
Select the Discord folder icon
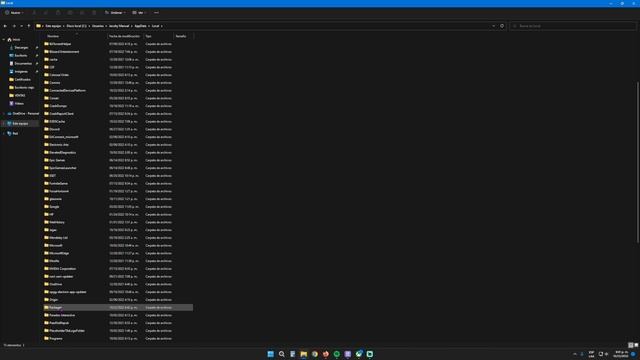47,129
